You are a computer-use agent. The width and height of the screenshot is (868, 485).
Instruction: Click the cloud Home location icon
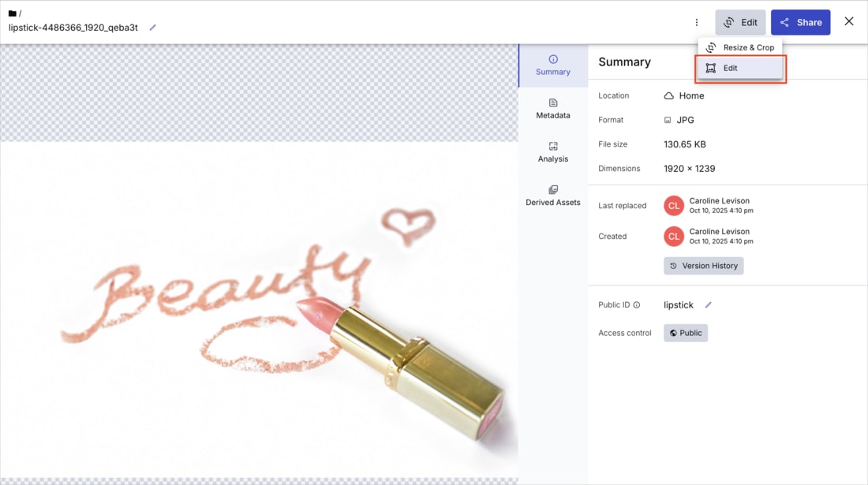(668, 96)
